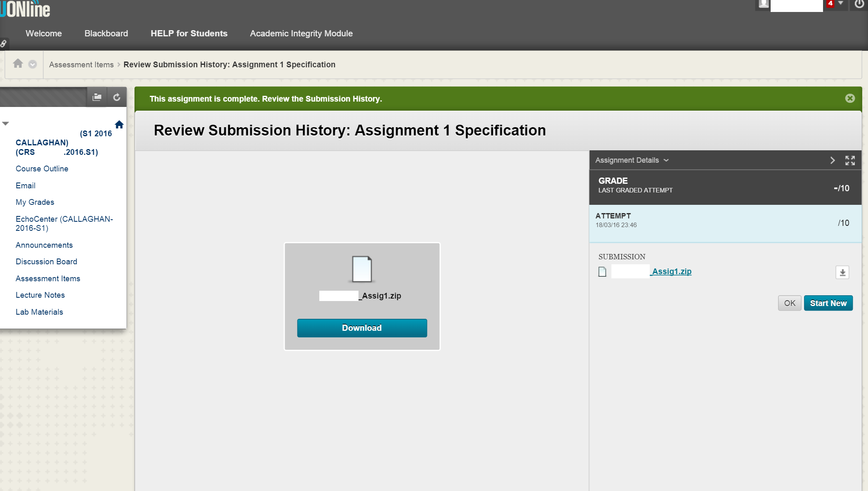
Task: Open the user menu dropdown arrow
Action: coord(841,3)
